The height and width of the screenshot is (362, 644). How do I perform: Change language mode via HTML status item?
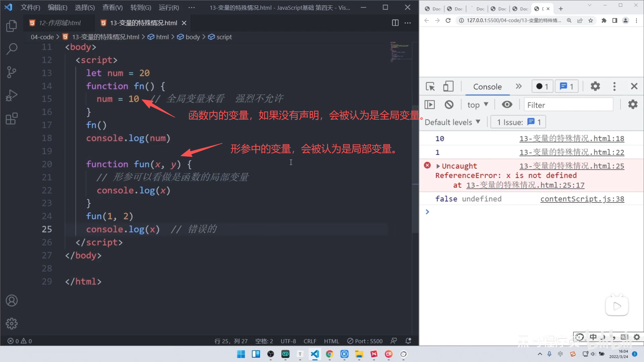331,341
